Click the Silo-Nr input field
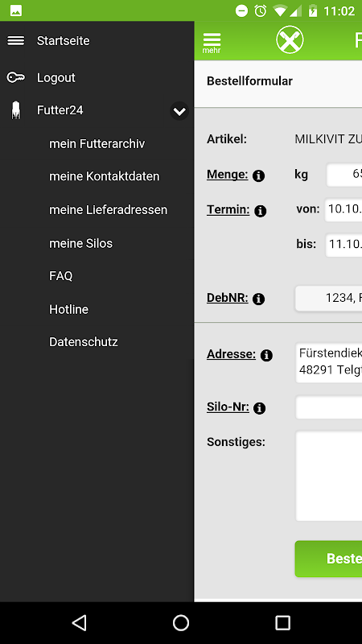Viewport: 362px width, 644px height. tap(329, 407)
